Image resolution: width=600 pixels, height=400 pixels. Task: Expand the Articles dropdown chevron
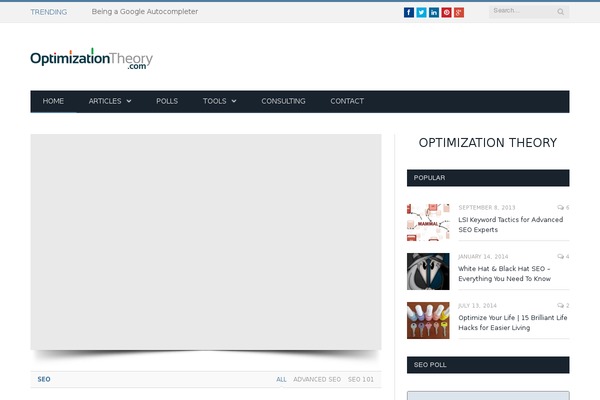(129, 101)
